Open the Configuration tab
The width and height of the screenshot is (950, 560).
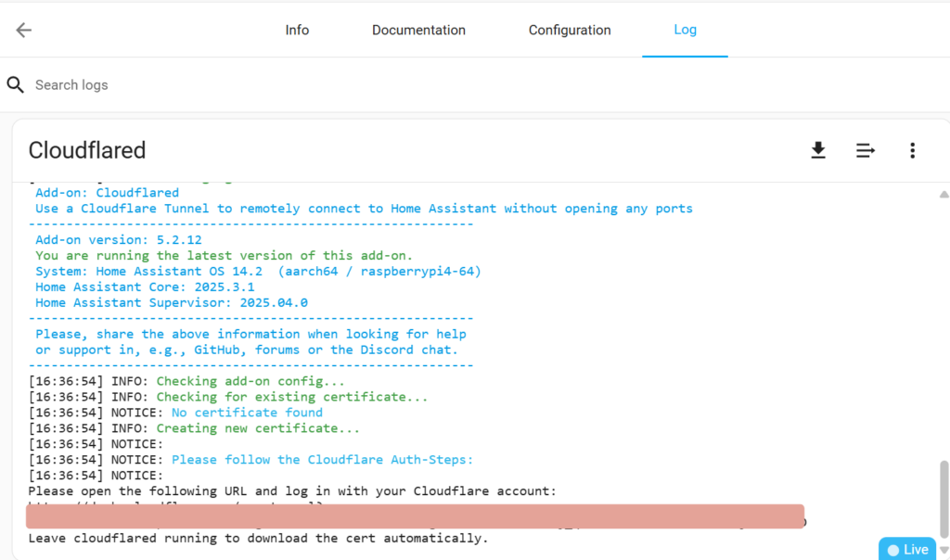pyautogui.click(x=570, y=30)
